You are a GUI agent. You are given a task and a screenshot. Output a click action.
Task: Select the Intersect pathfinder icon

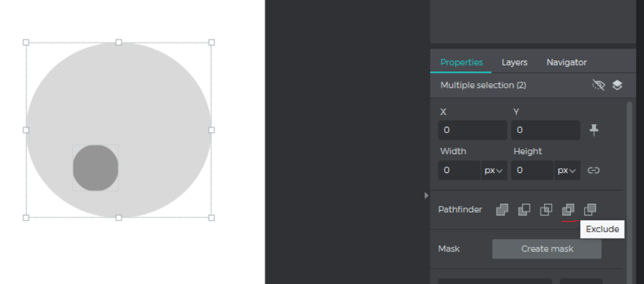click(x=546, y=210)
